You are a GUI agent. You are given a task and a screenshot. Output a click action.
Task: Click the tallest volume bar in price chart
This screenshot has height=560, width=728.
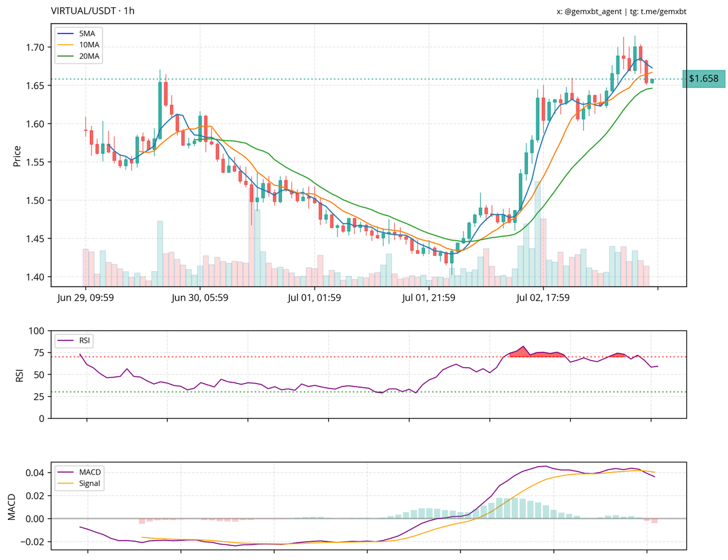pos(538,234)
